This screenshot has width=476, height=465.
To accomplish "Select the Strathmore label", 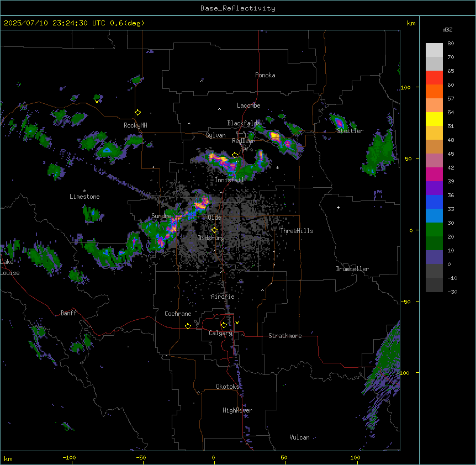I will tap(285, 336).
